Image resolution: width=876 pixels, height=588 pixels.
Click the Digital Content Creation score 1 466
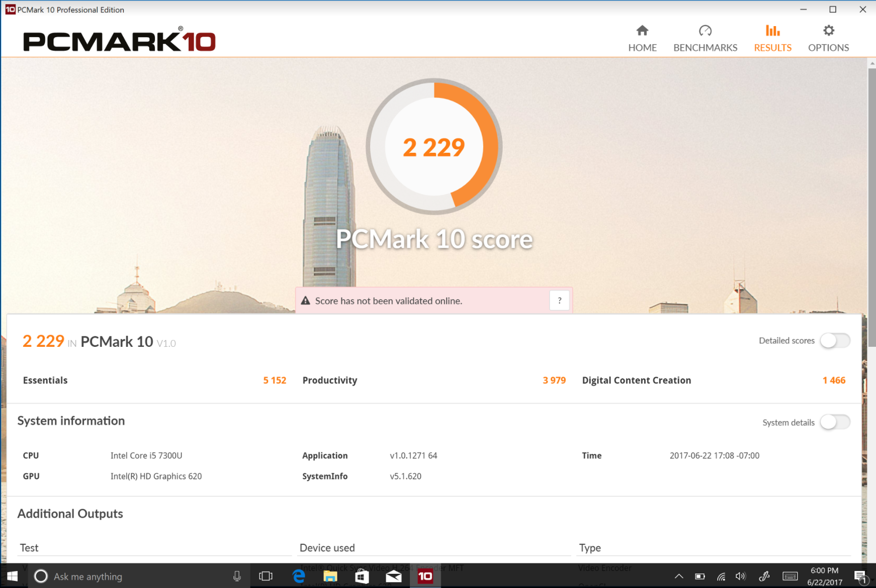(x=834, y=380)
